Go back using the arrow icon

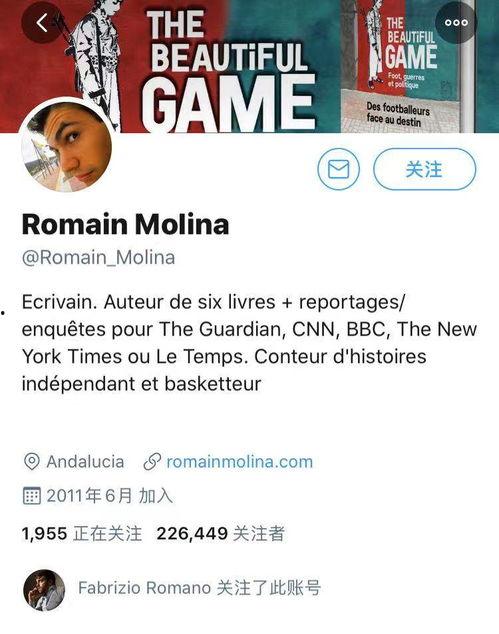click(x=42, y=23)
